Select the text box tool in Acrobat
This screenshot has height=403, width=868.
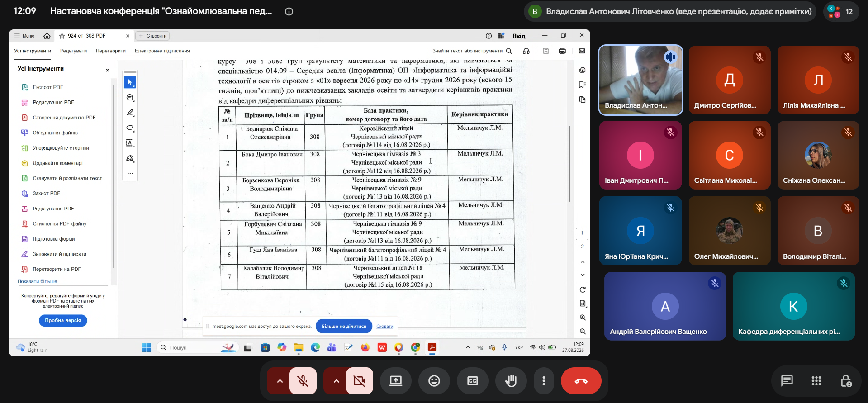point(130,143)
